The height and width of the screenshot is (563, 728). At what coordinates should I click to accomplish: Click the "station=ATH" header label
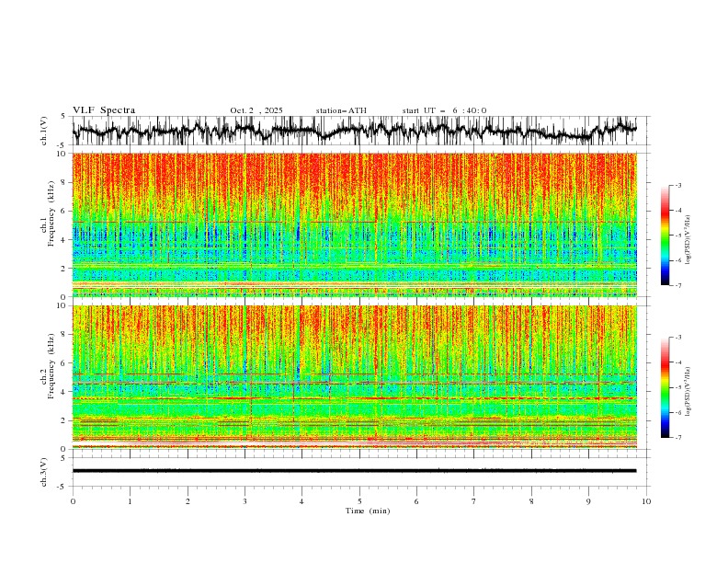point(341,110)
